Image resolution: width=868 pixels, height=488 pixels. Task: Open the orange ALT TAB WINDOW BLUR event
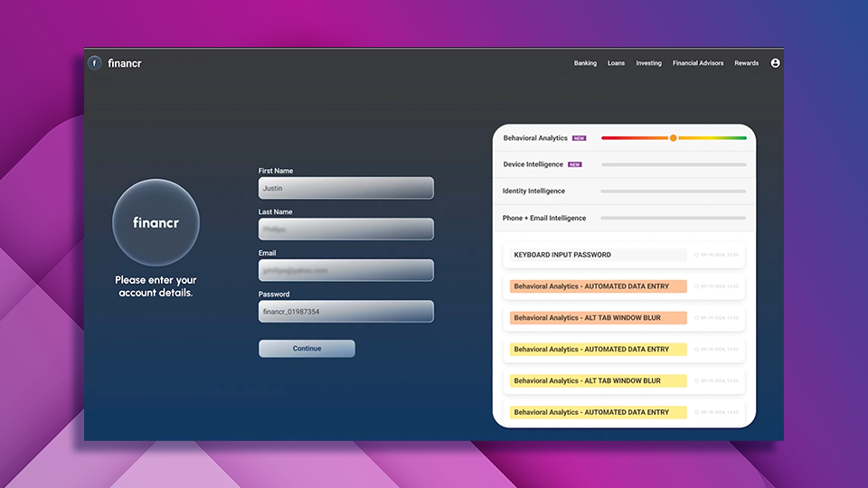tap(598, 318)
